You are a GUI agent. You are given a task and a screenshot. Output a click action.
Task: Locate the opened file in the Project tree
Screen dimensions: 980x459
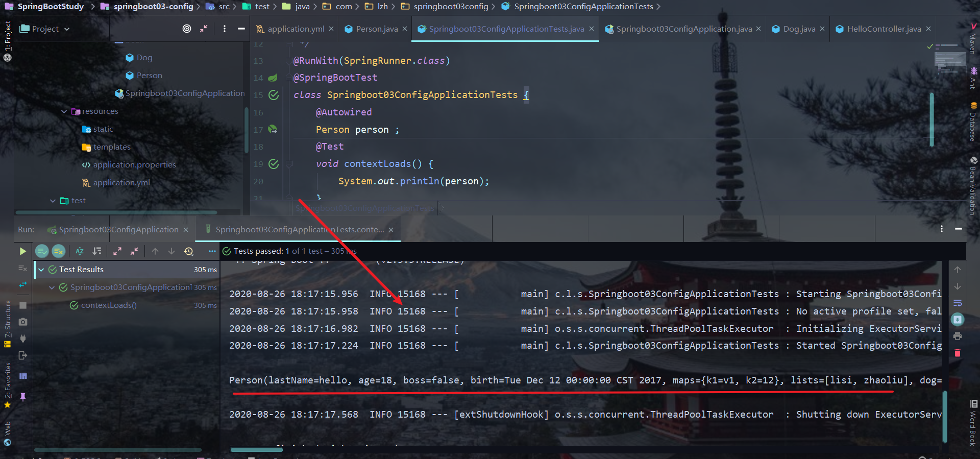pos(187,29)
